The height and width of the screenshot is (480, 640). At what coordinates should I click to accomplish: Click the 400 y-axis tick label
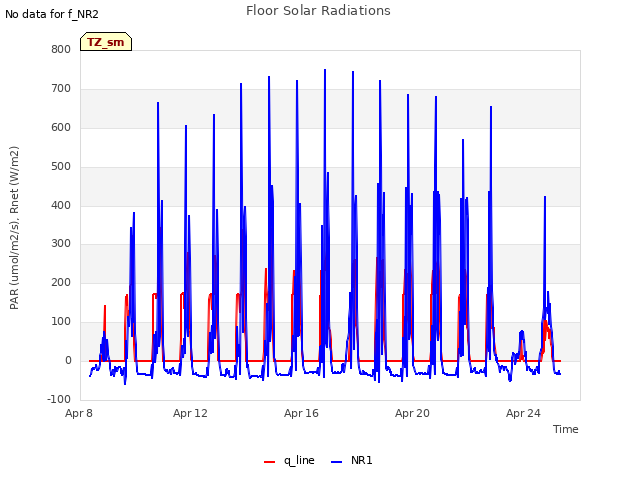pyautogui.click(x=61, y=205)
